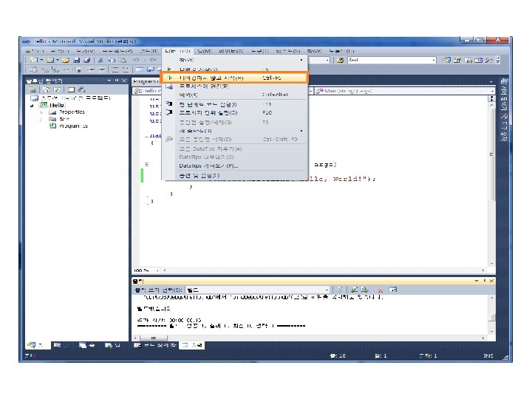532x399 pixels.
Task: Click the Cut scissors icon
Action: click(100, 60)
